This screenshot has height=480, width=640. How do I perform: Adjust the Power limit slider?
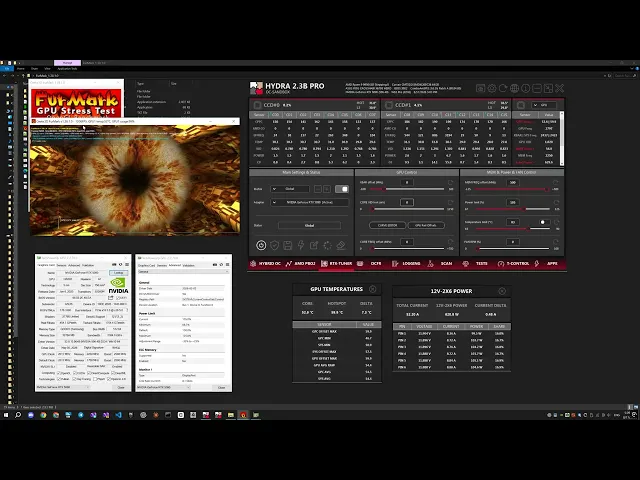(x=512, y=209)
